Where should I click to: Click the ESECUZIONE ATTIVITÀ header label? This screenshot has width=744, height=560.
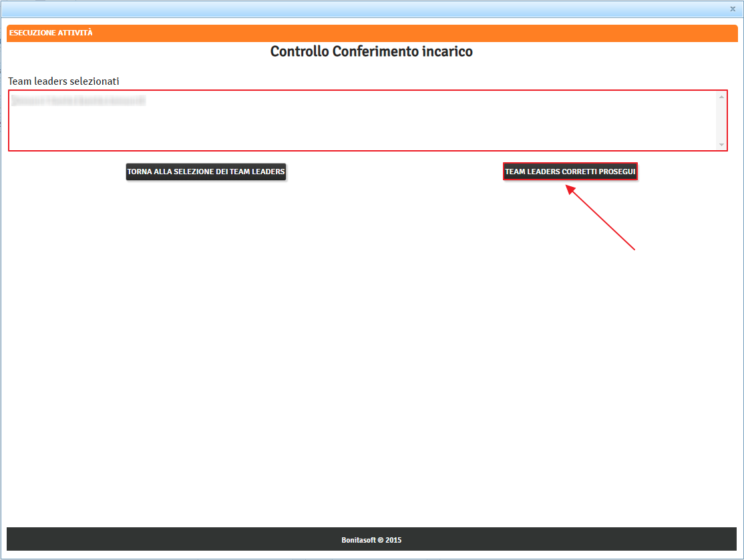pyautogui.click(x=51, y=33)
